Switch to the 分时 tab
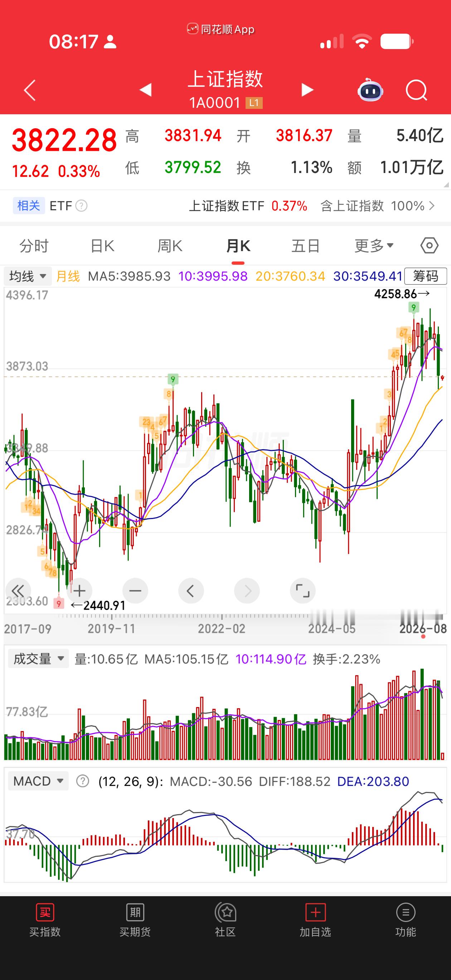Image resolution: width=451 pixels, height=980 pixels. coord(34,246)
